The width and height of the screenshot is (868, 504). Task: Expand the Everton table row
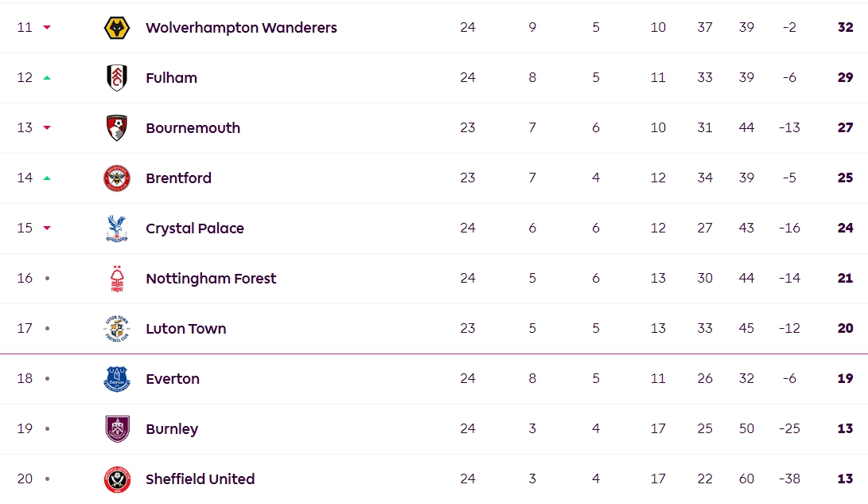434,379
